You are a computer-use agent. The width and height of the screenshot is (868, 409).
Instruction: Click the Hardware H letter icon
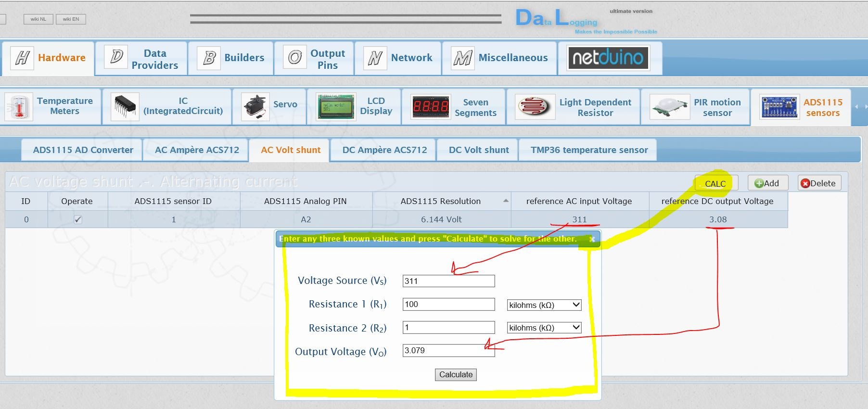point(22,58)
